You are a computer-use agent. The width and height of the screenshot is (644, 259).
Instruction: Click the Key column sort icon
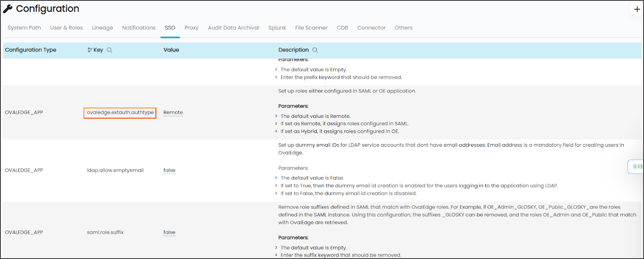pyautogui.click(x=90, y=50)
